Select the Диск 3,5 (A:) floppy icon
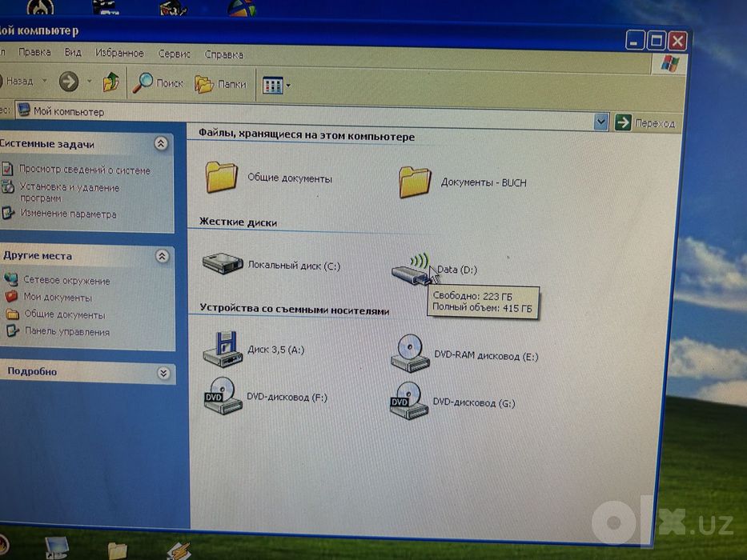 (x=223, y=349)
